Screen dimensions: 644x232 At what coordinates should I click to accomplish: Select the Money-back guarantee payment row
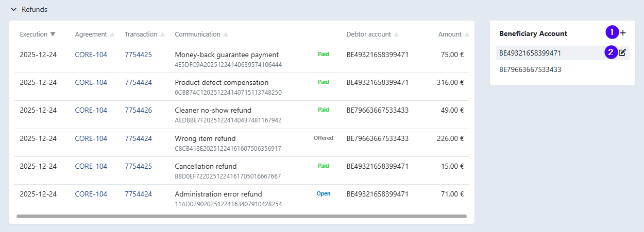coord(227,55)
